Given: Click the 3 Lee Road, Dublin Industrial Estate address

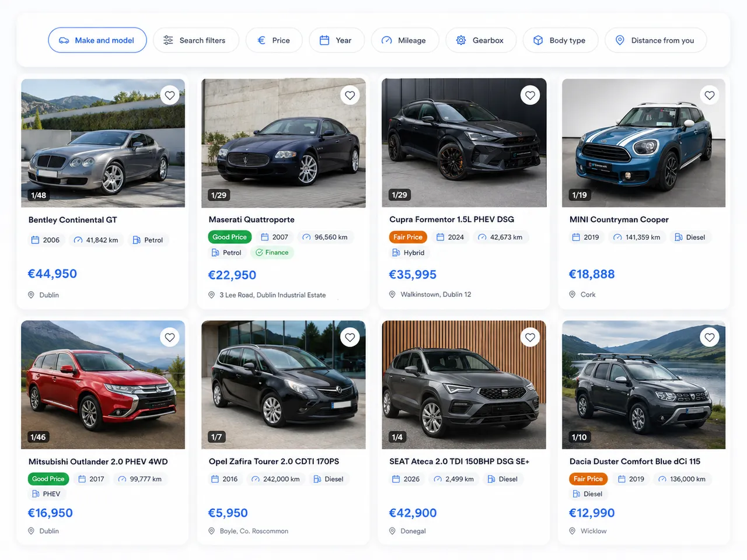Looking at the screenshot, I should pyautogui.click(x=273, y=295).
